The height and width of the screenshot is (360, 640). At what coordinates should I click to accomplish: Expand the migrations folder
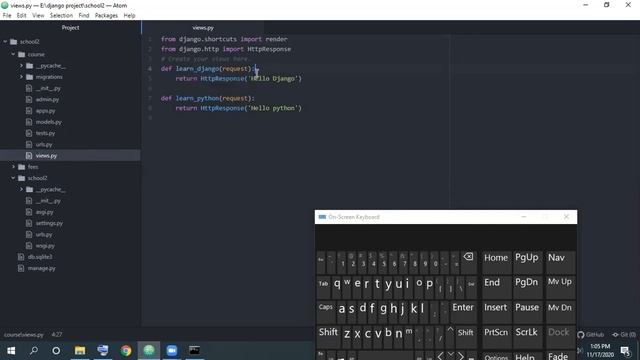(22, 77)
